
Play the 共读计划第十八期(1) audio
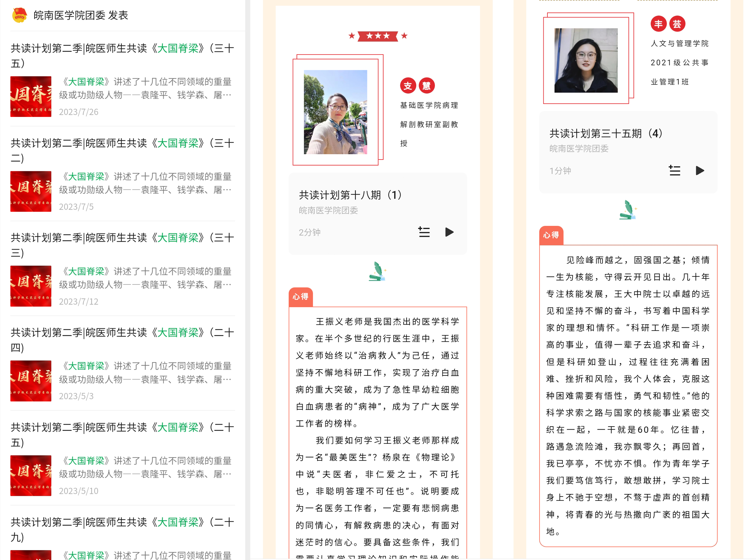pos(449,232)
